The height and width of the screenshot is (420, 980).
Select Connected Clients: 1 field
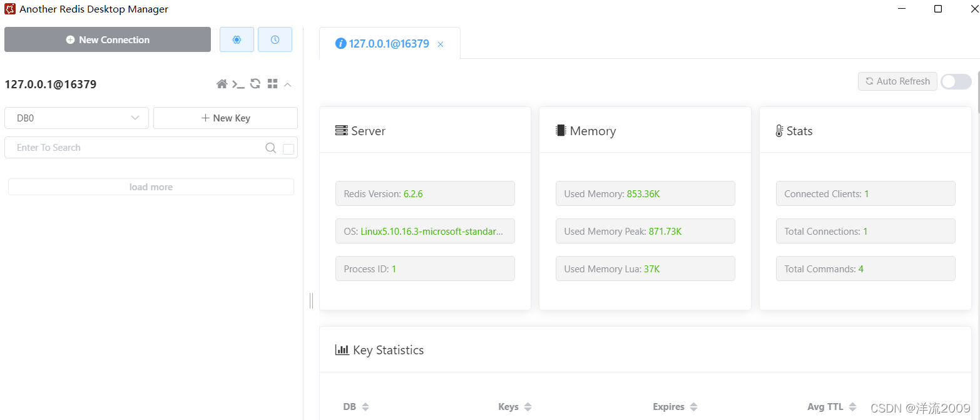click(x=865, y=193)
